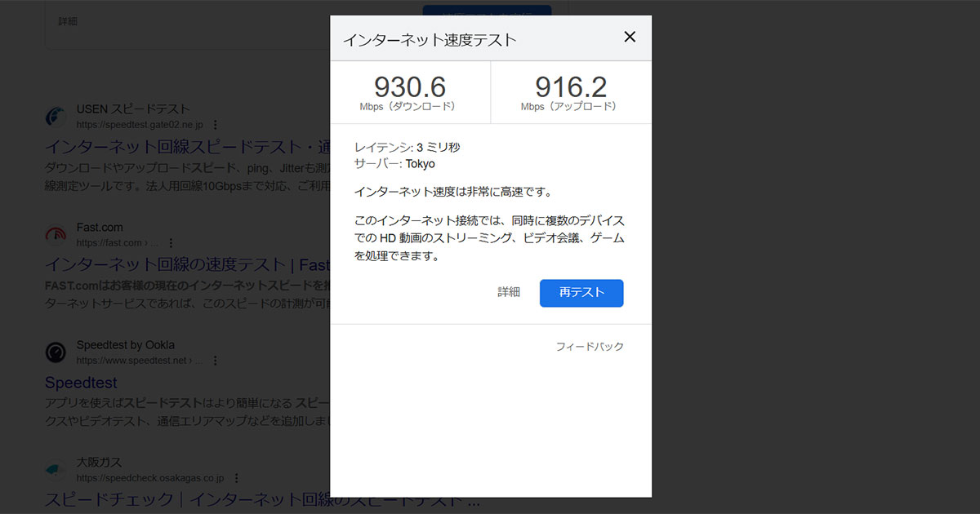
Task: Click the Fast.com favicon
Action: click(x=55, y=236)
